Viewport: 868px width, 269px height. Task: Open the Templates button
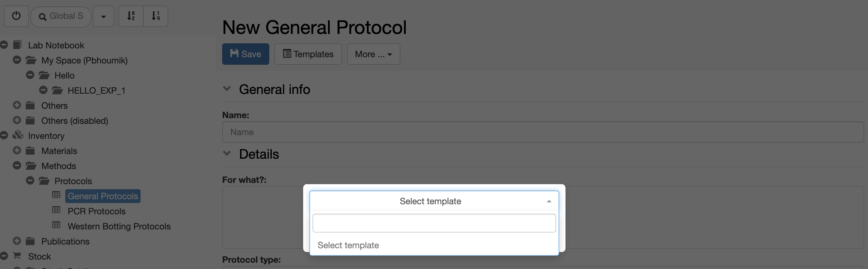click(308, 54)
